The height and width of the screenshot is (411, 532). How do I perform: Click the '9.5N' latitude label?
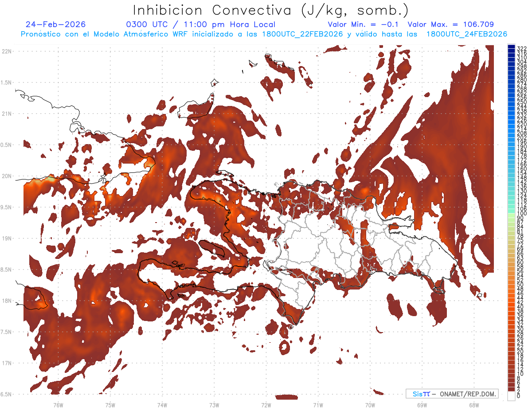6,207
